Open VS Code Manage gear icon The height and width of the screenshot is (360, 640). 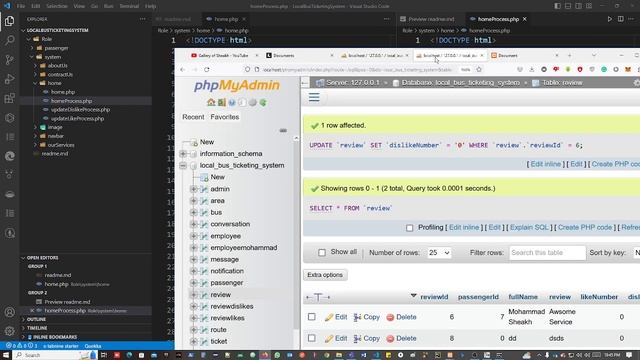click(x=9, y=331)
